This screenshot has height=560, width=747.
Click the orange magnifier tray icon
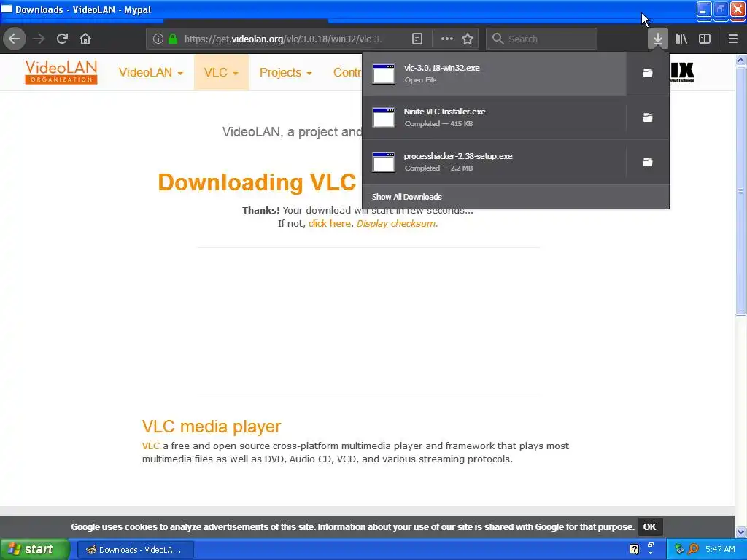(694, 549)
